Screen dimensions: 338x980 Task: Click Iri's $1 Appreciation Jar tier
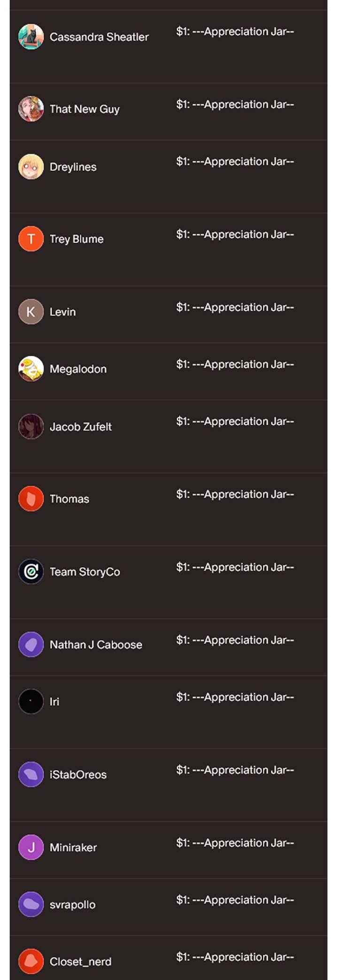(235, 697)
